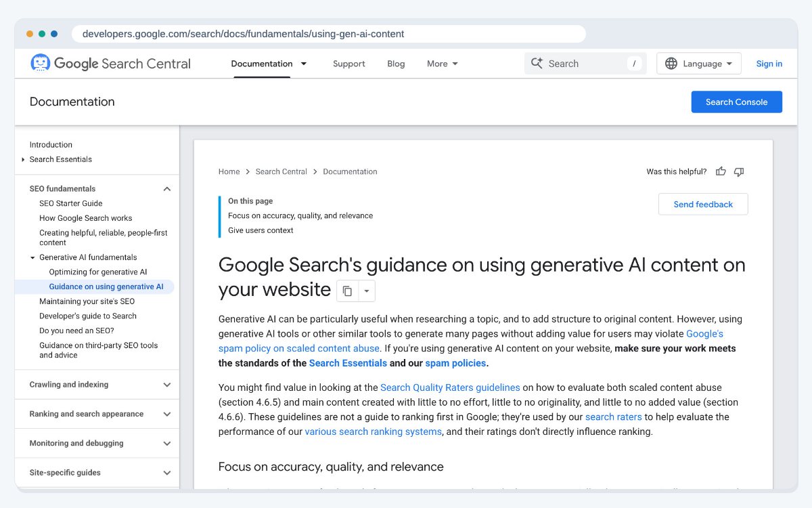Follow the search raters link
Image resolution: width=812 pixels, height=508 pixels.
coord(614,417)
